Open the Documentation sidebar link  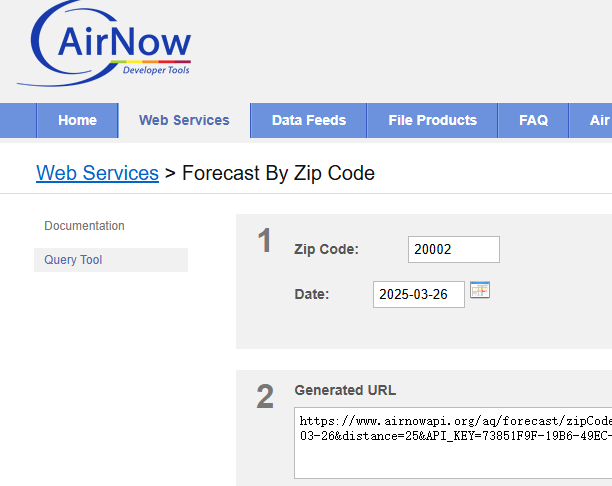tap(84, 226)
